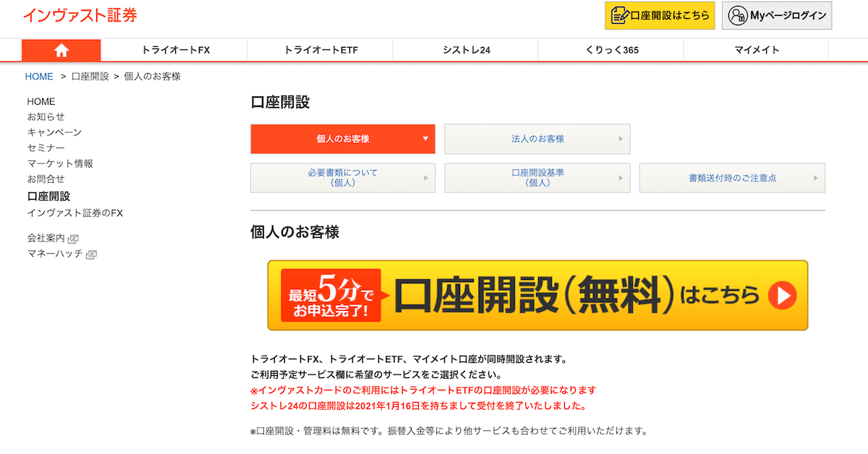Viewport: 868px width, 454px height.
Task: Click the 個人のお客様 section heading
Action: click(x=294, y=232)
